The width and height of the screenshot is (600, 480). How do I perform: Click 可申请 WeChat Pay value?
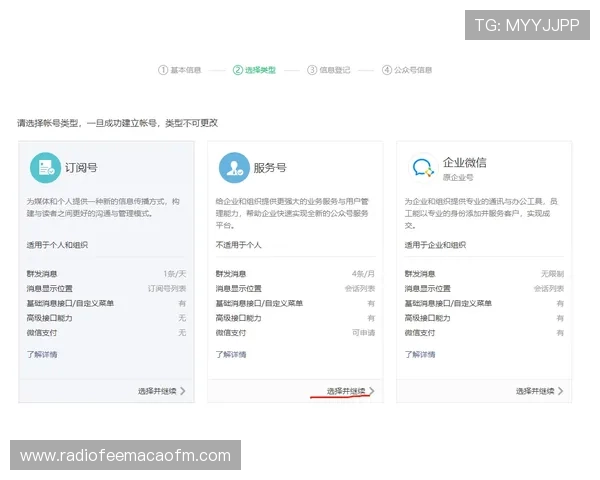(364, 333)
